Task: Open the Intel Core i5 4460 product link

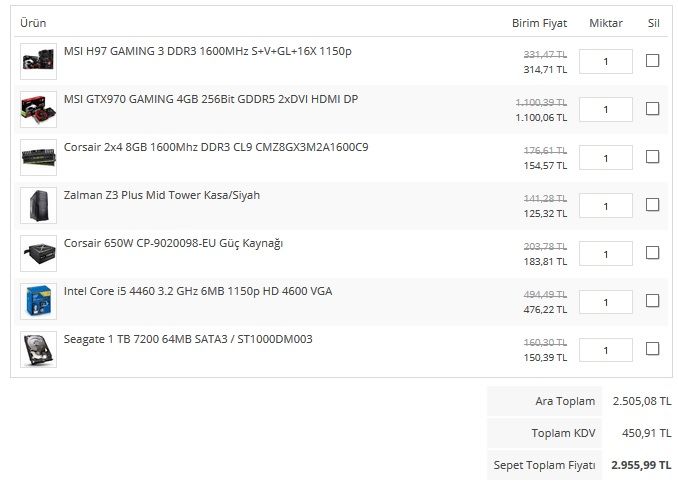Action: pos(198,292)
